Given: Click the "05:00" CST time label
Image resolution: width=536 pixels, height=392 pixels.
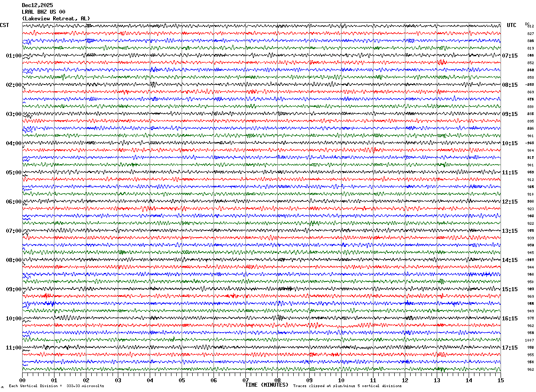Looking at the screenshot, I should [14, 173].
